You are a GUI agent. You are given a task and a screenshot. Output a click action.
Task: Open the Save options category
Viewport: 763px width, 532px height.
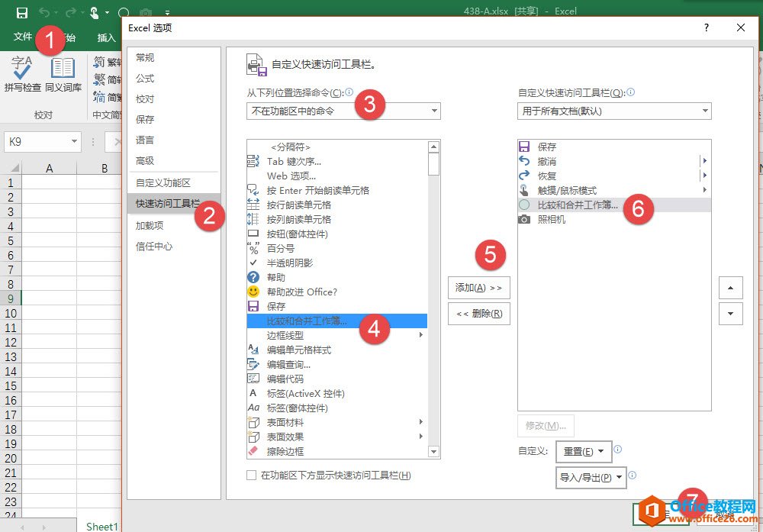(145, 119)
